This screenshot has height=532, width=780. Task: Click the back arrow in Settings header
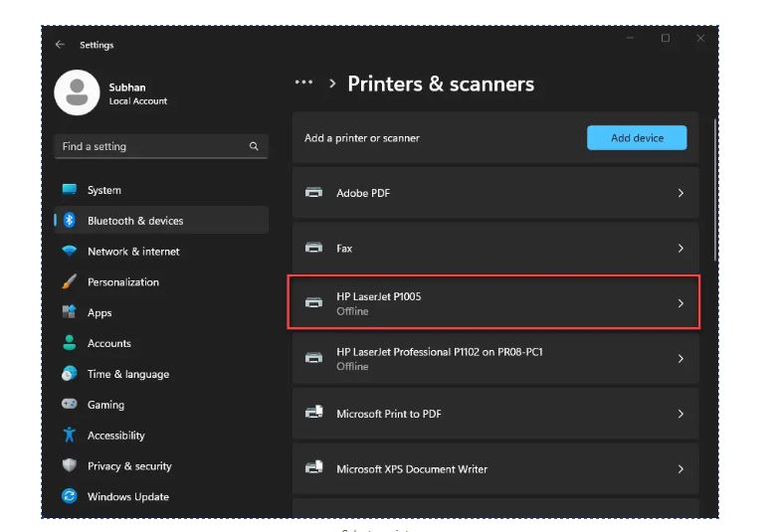point(61,45)
